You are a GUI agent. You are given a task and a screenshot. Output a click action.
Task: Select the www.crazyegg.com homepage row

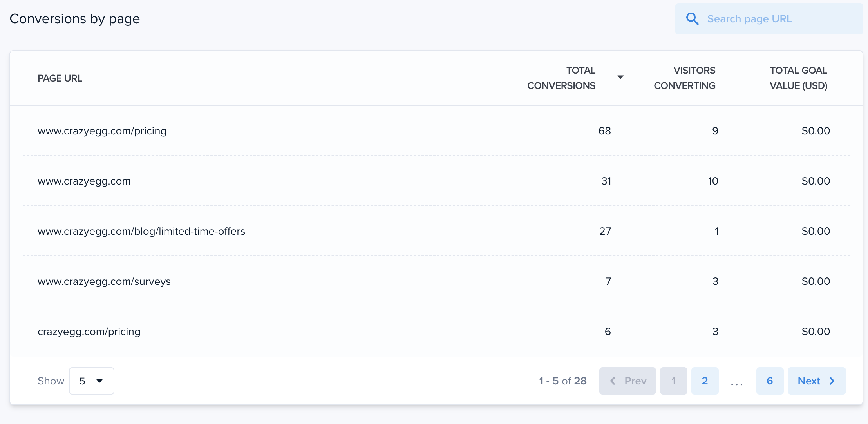coord(84,181)
